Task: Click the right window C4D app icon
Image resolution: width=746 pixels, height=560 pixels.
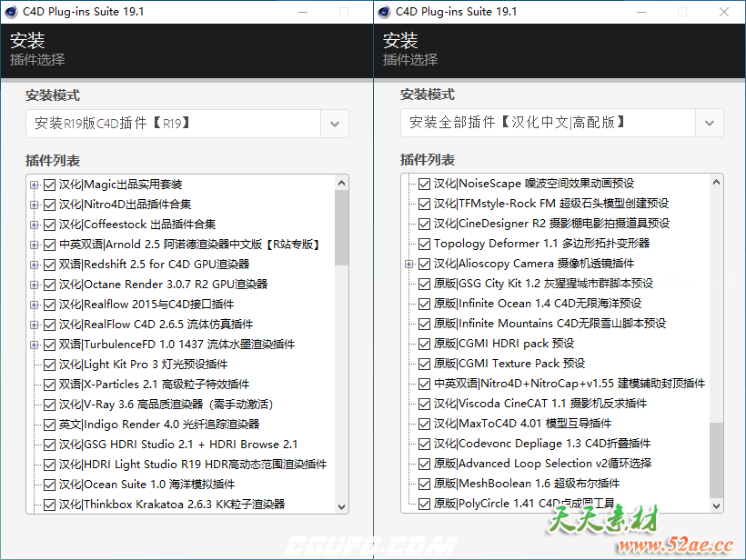Action: (384, 12)
